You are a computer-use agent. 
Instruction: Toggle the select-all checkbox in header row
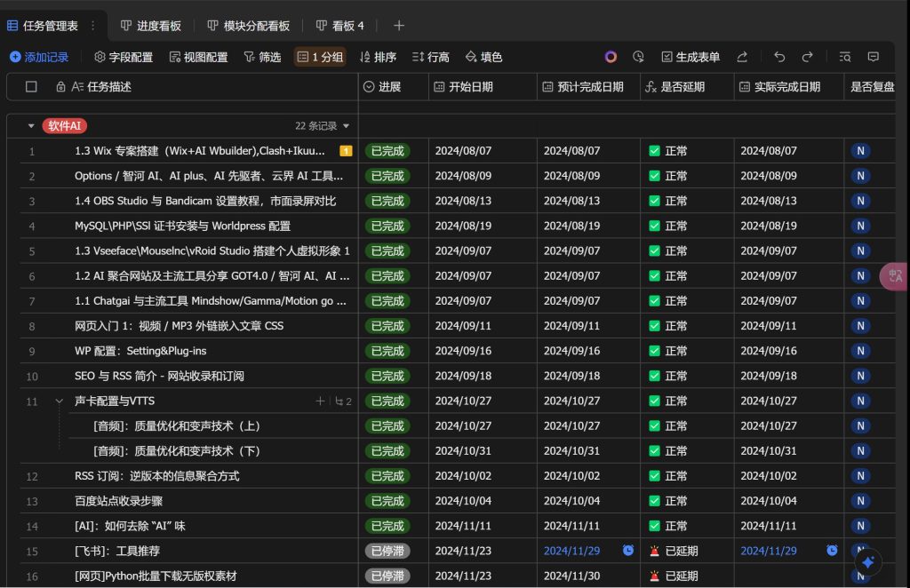(x=31, y=86)
